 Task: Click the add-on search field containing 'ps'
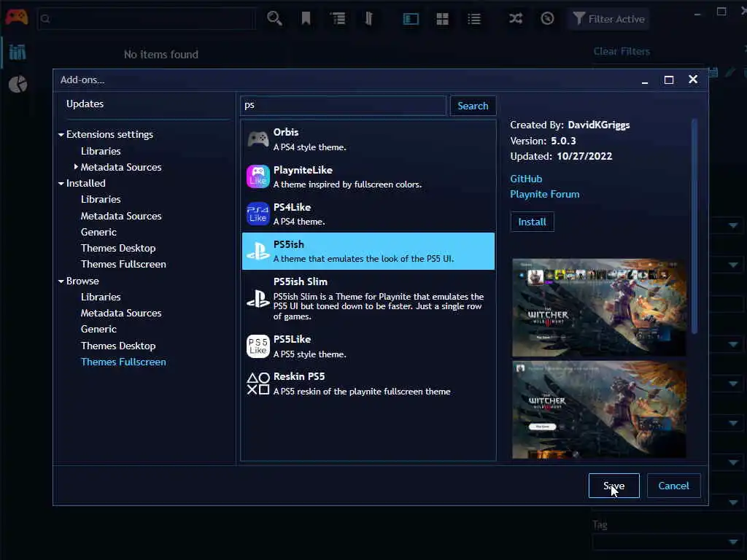click(343, 105)
